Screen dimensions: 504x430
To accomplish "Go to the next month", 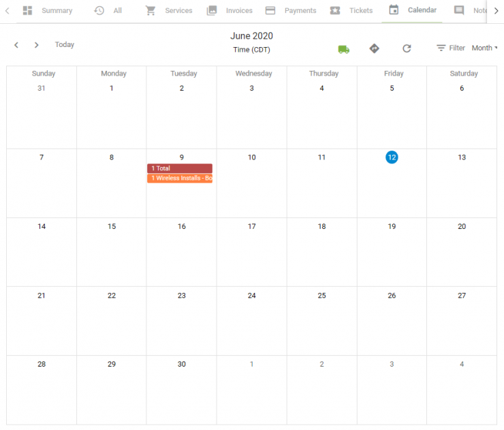I will click(x=36, y=45).
